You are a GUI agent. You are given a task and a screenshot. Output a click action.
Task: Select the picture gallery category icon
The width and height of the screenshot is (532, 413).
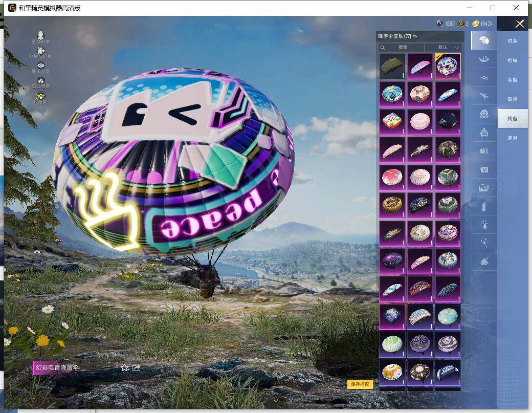pyautogui.click(x=484, y=188)
